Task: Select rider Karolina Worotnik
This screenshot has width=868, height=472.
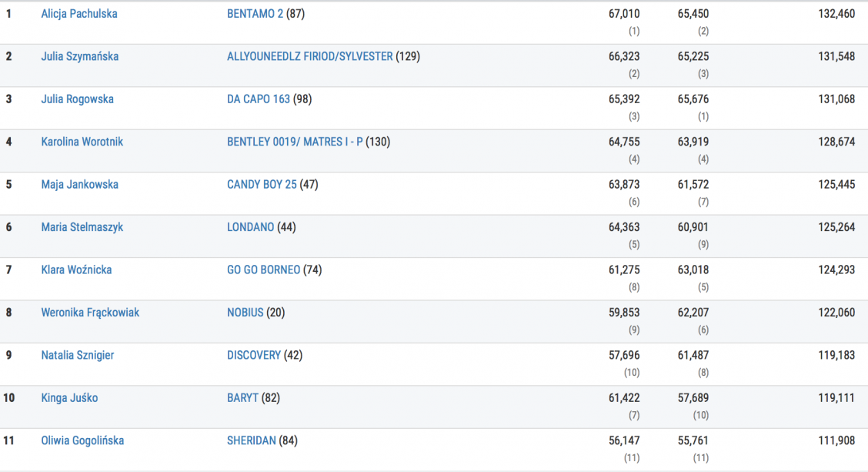Action: [x=82, y=142]
